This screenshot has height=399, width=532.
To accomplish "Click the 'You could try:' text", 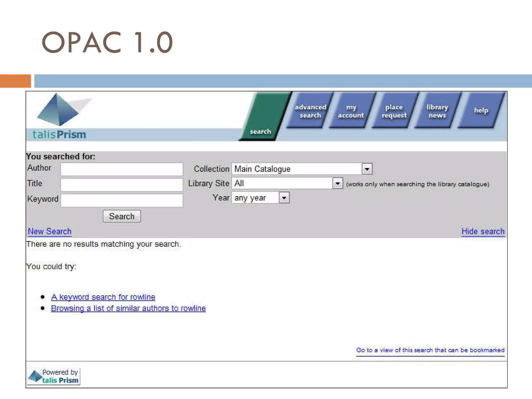I will [x=51, y=267].
